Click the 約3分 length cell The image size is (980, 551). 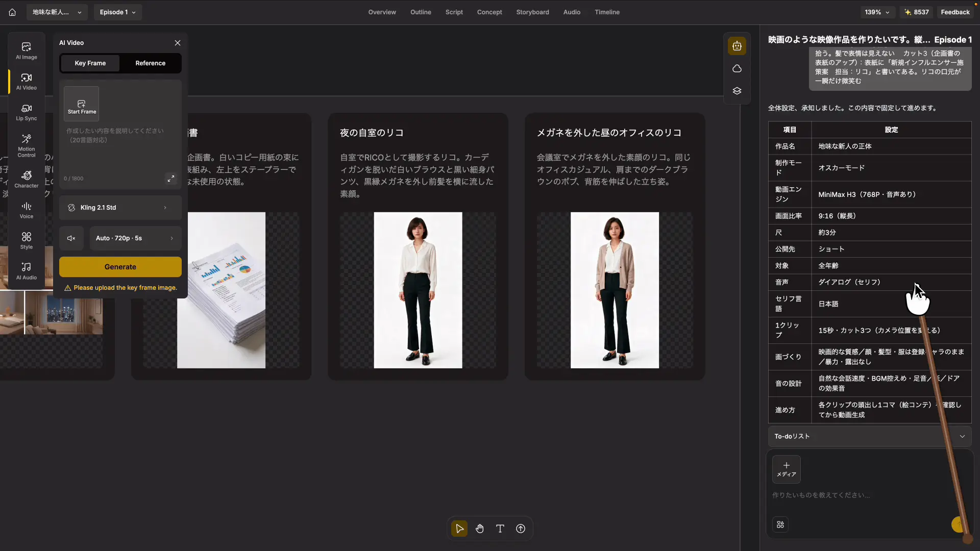(891, 233)
